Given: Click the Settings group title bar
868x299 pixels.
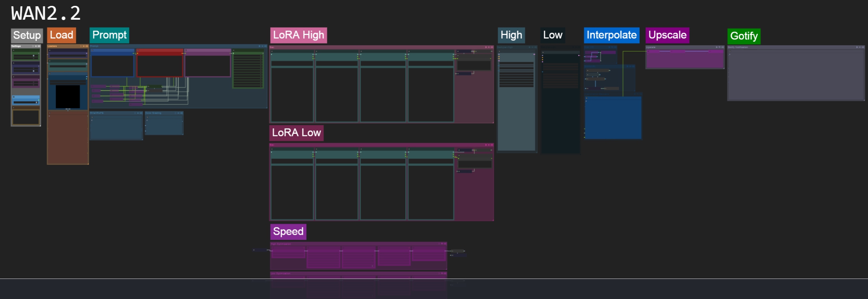Looking at the screenshot, I should (x=26, y=46).
